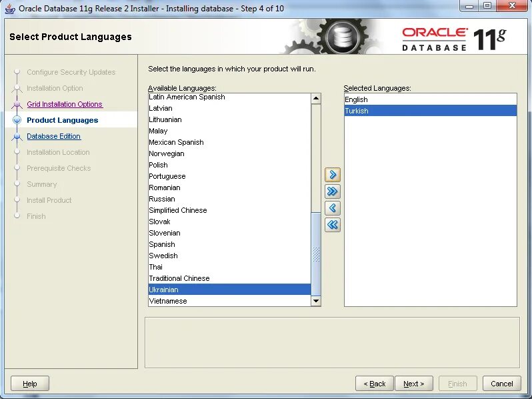Image resolution: width=532 pixels, height=399 pixels.
Task: Close the installer window
Action: pos(513,6)
